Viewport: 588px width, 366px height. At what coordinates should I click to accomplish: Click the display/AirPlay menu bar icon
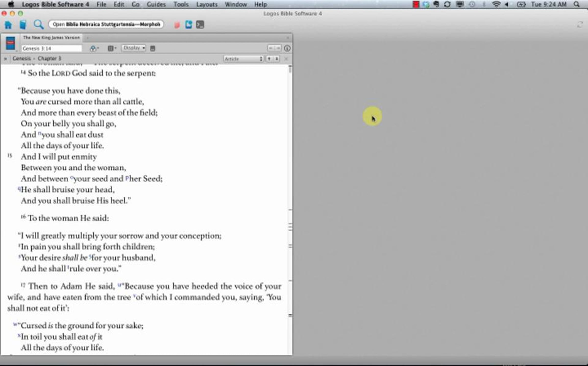point(460,4)
